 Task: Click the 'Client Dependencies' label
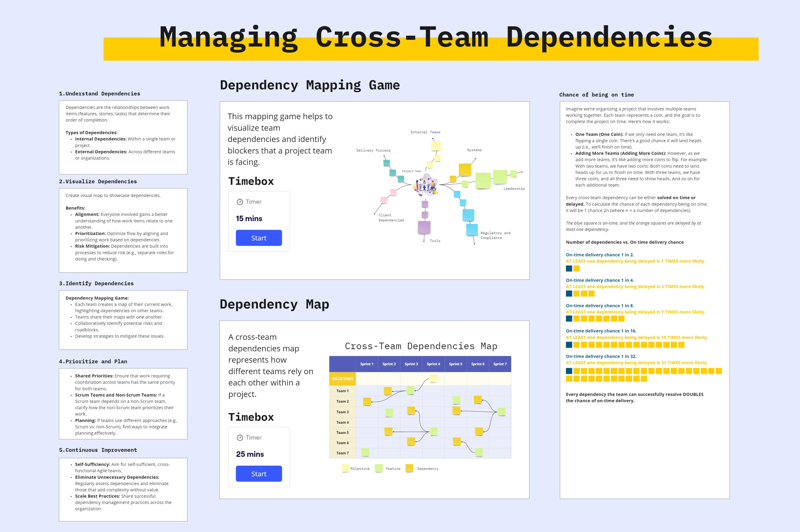coord(391,218)
